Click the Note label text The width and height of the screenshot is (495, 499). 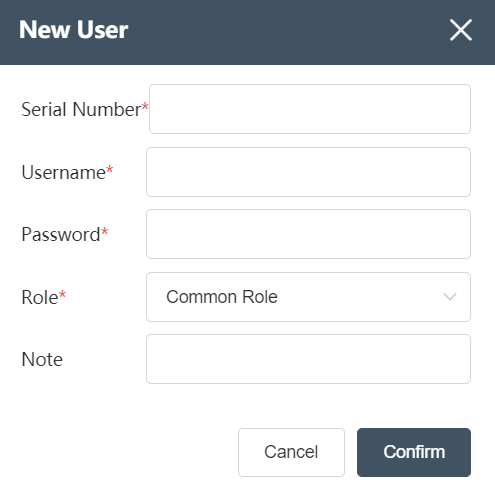pos(42,359)
